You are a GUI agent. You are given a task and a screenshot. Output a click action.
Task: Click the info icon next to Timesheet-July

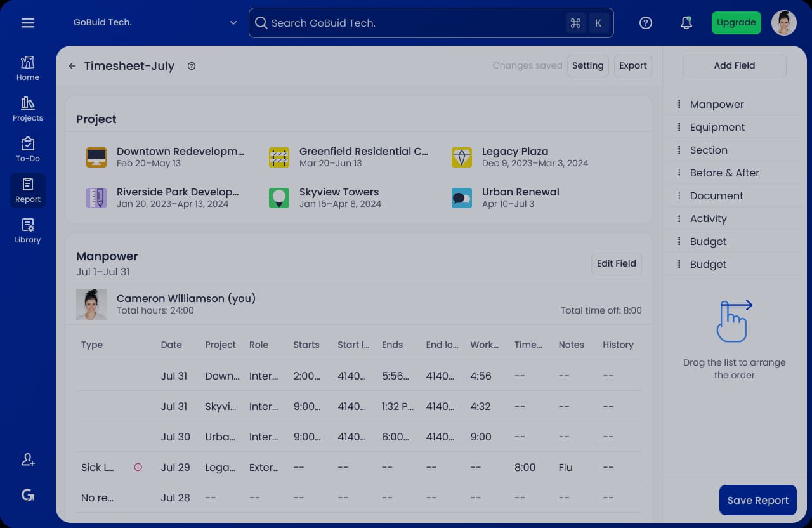click(x=192, y=66)
